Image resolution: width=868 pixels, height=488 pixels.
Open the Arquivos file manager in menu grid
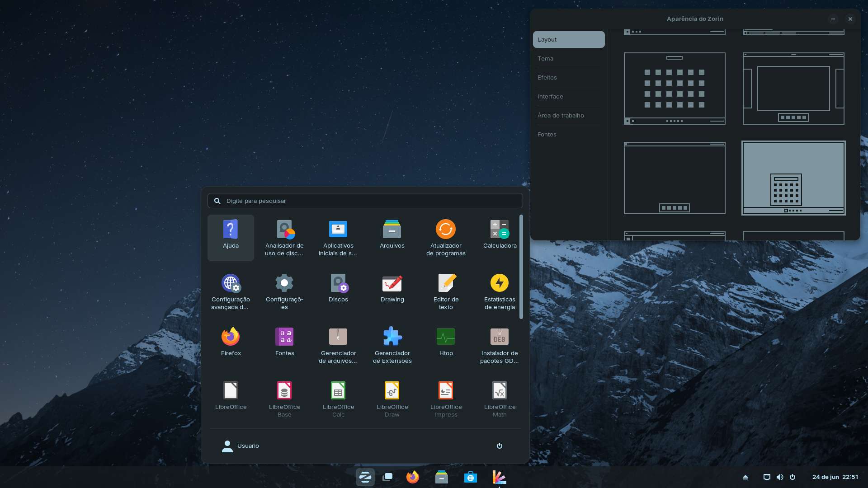pos(392,238)
